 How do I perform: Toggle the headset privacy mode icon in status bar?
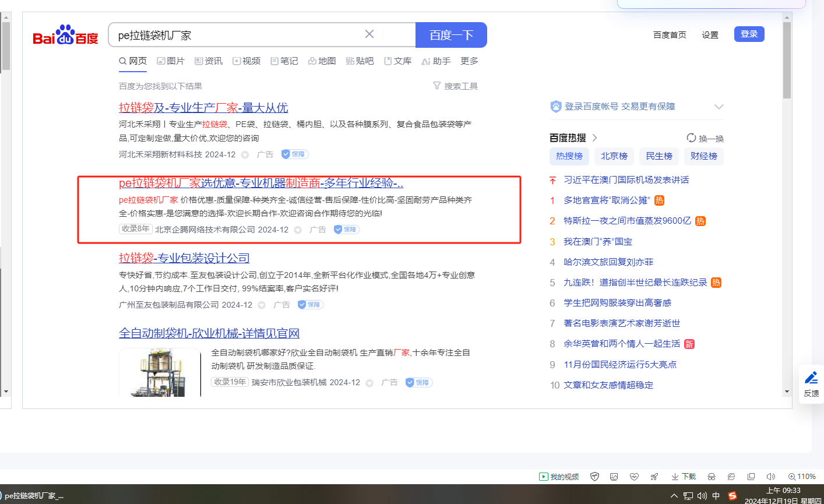pyautogui.click(x=711, y=477)
